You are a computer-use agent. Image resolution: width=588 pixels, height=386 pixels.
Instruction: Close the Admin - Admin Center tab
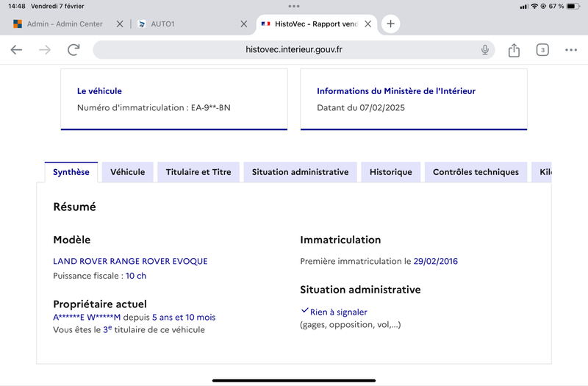120,24
